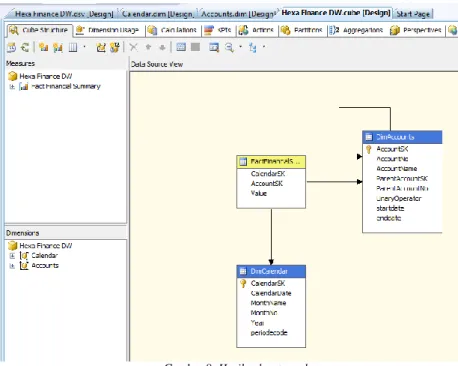The width and height of the screenshot is (458, 366).
Task: Open the Accounts.dim [Design] document tab
Action: 238,14
